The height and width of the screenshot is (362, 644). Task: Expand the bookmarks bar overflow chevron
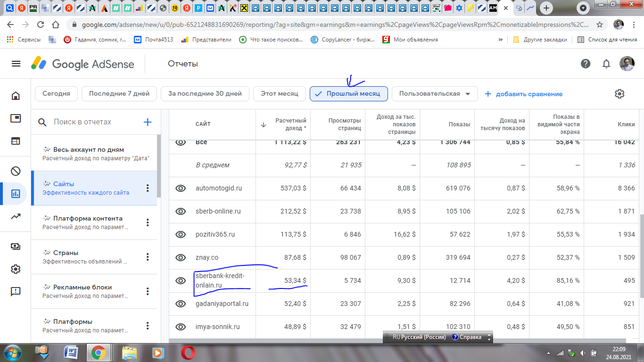tap(500, 40)
